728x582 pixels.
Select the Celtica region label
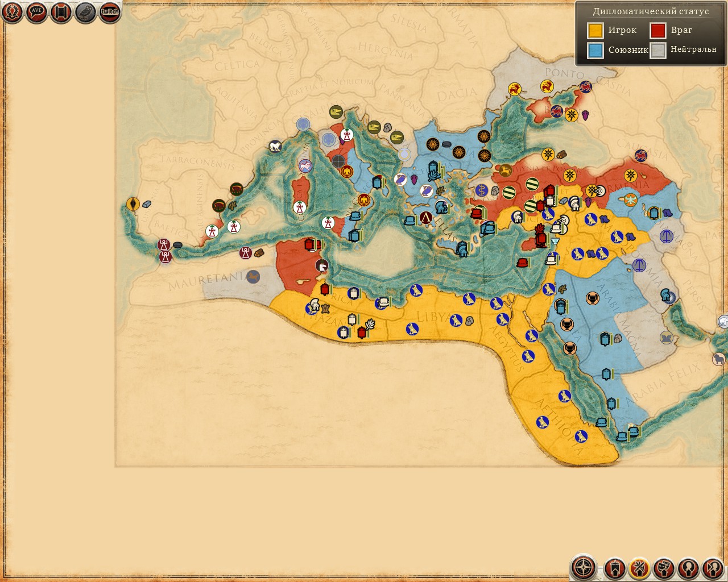(237, 65)
